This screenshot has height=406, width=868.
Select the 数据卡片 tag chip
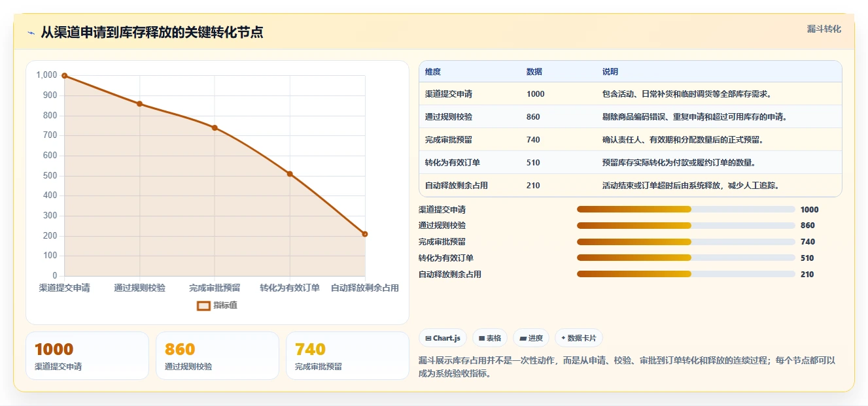578,338
